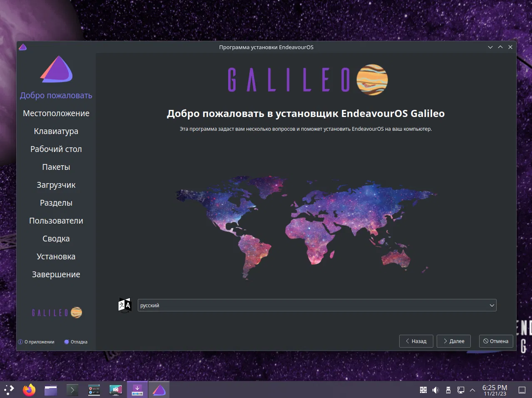Open the application launcher in taskbar

click(9, 390)
